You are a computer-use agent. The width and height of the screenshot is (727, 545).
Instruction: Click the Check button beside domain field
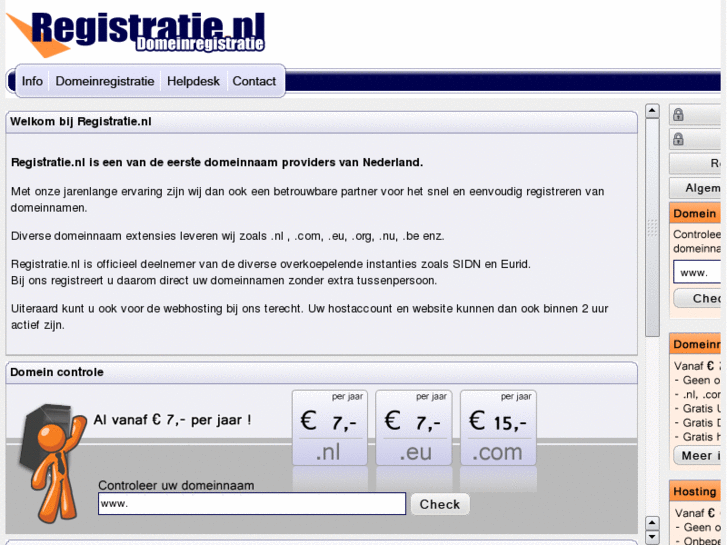(440, 504)
